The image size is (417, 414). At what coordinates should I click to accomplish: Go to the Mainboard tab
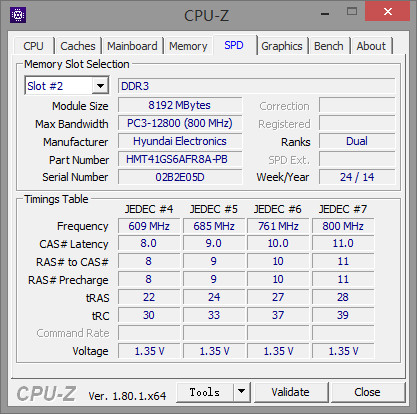(132, 46)
